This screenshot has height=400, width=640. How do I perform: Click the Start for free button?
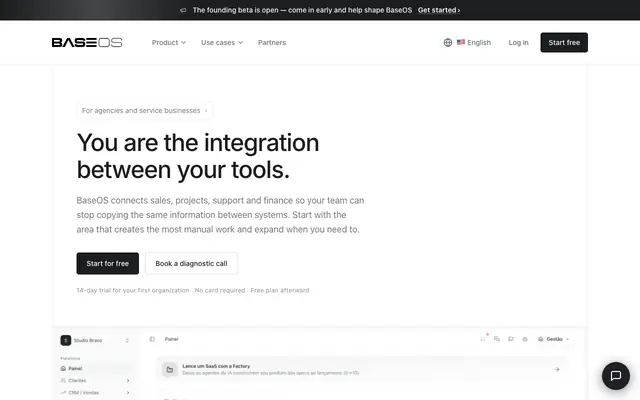click(107, 263)
